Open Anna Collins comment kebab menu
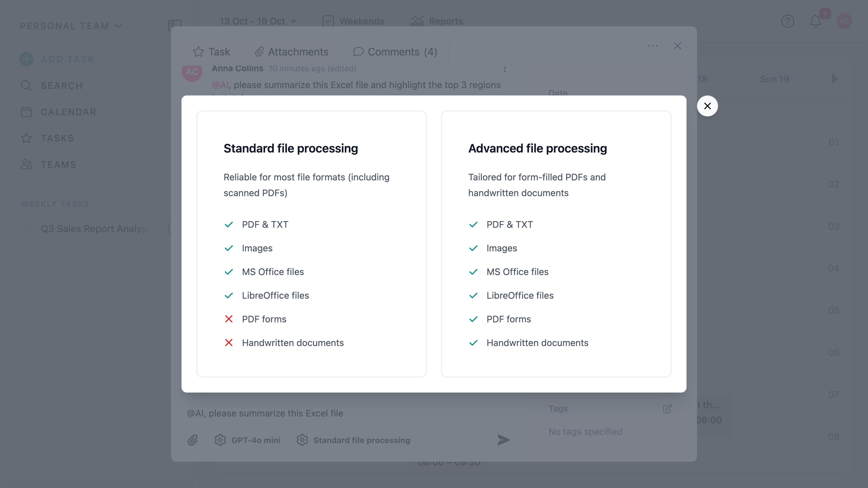Viewport: 868px width, 488px height. [x=504, y=69]
